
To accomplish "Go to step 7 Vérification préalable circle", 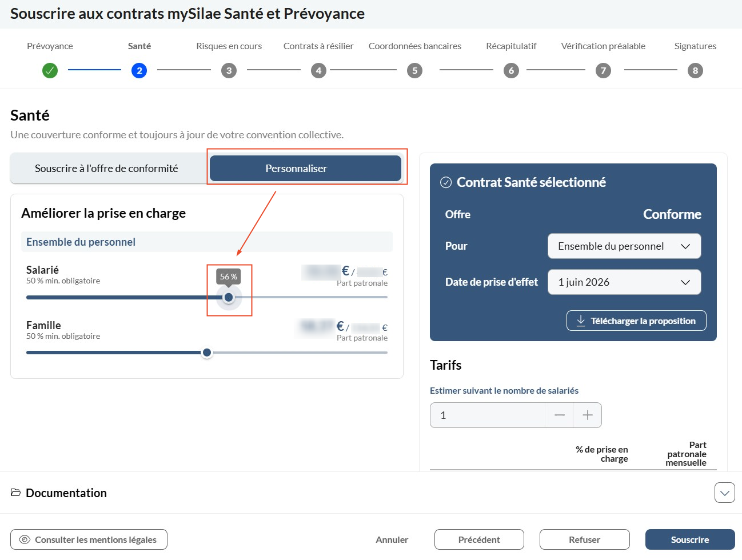I will coord(603,70).
